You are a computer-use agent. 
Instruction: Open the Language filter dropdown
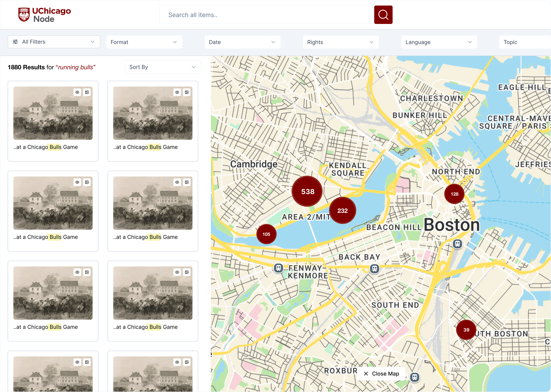[439, 42]
